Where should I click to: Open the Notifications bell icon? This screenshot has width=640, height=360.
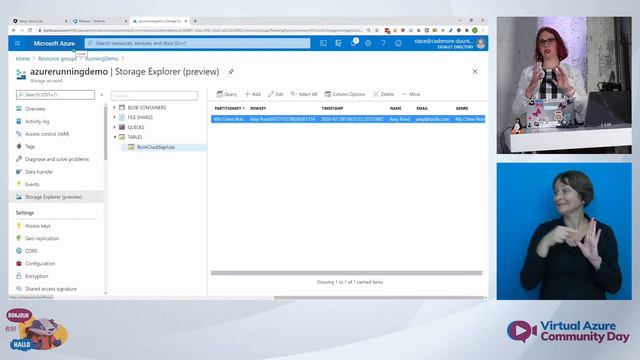[x=353, y=43]
